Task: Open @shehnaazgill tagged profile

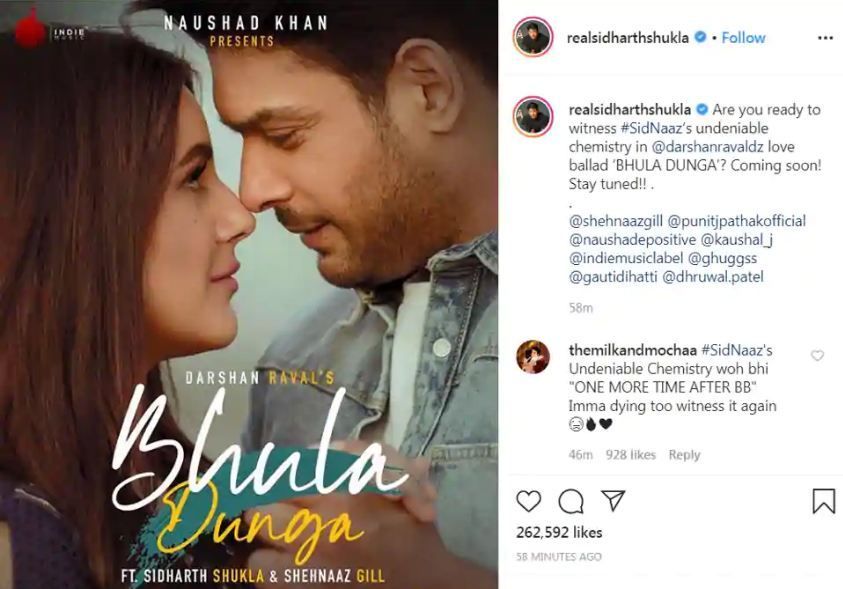Action: pos(616,221)
